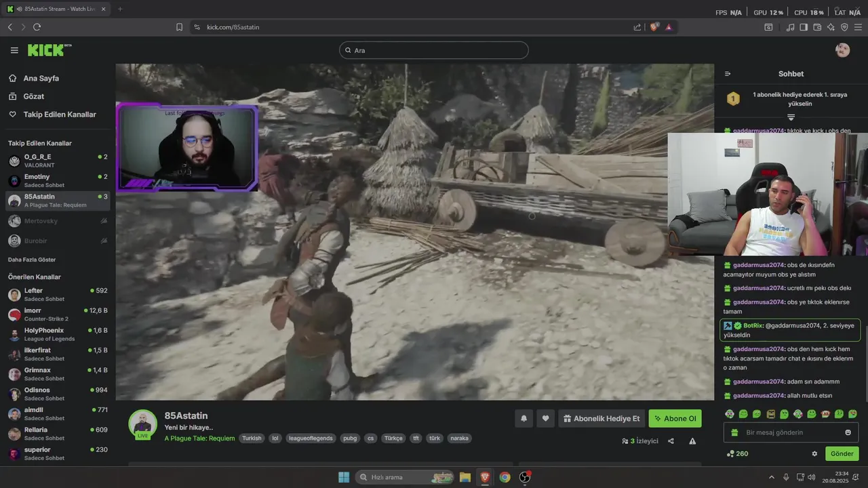Open the Emotiny channel
The height and width of the screenshot is (488, 868).
pyautogui.click(x=58, y=181)
